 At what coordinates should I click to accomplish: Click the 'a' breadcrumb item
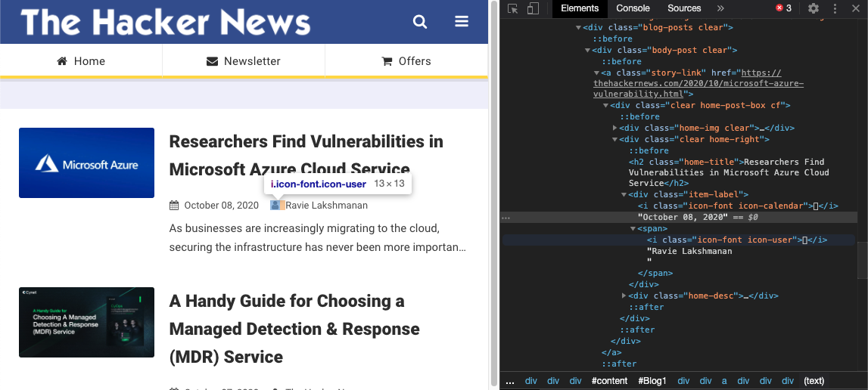(x=724, y=381)
